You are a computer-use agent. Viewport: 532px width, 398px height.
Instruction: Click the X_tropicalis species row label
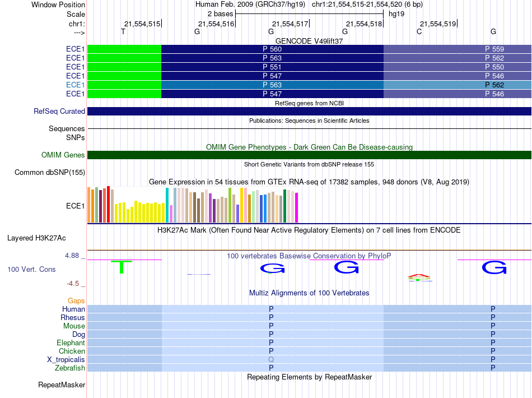pyautogui.click(x=66, y=360)
